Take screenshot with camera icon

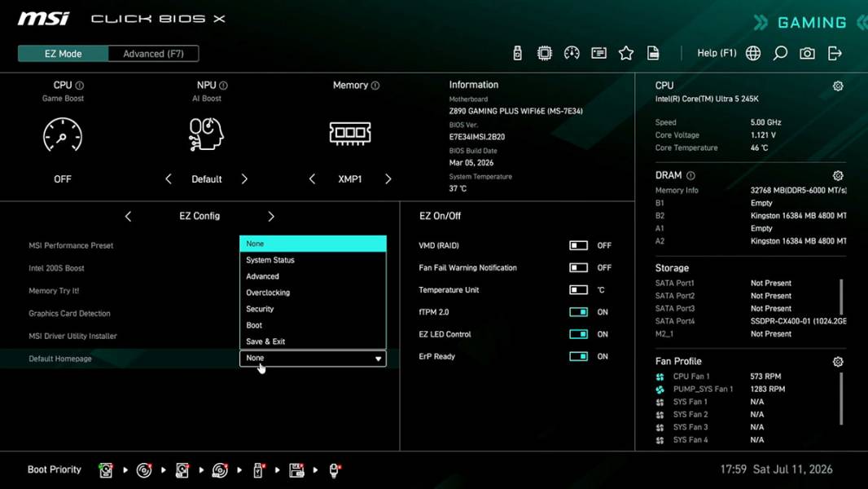tap(807, 53)
